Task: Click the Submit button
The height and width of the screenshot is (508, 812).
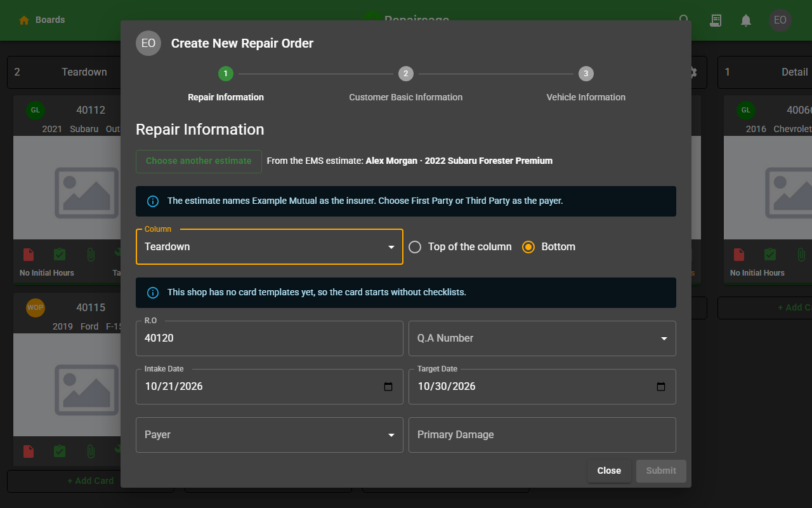Action: pyautogui.click(x=661, y=471)
